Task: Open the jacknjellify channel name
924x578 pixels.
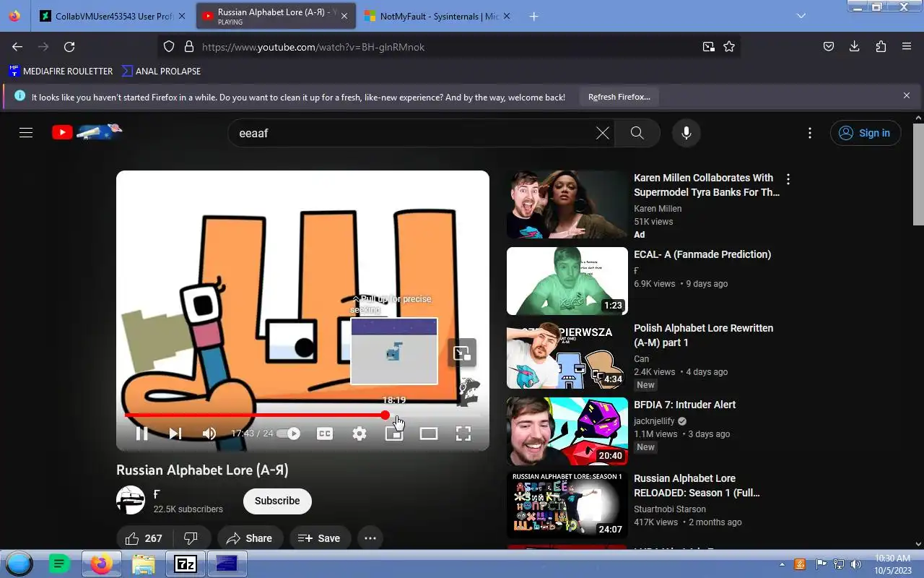Action: [x=654, y=421]
